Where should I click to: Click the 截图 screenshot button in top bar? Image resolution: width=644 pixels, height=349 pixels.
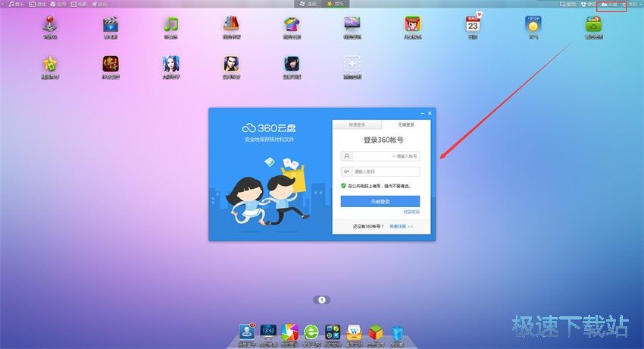[567, 4]
